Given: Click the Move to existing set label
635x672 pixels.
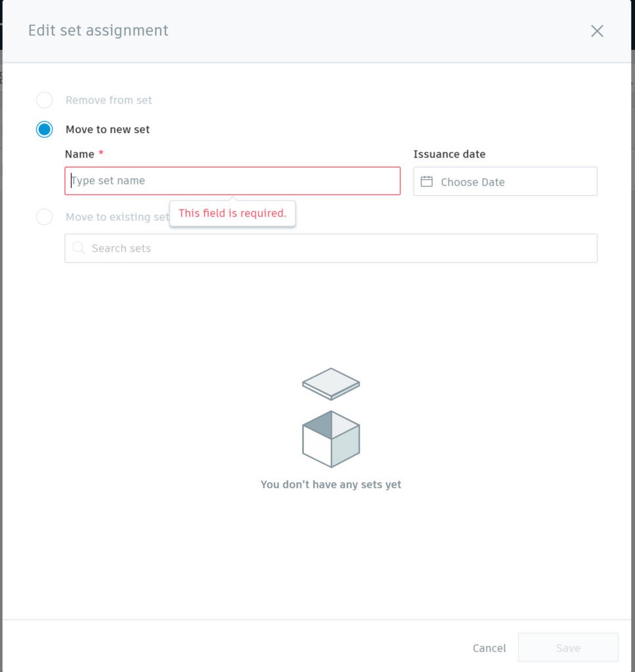Looking at the screenshot, I should [x=117, y=217].
